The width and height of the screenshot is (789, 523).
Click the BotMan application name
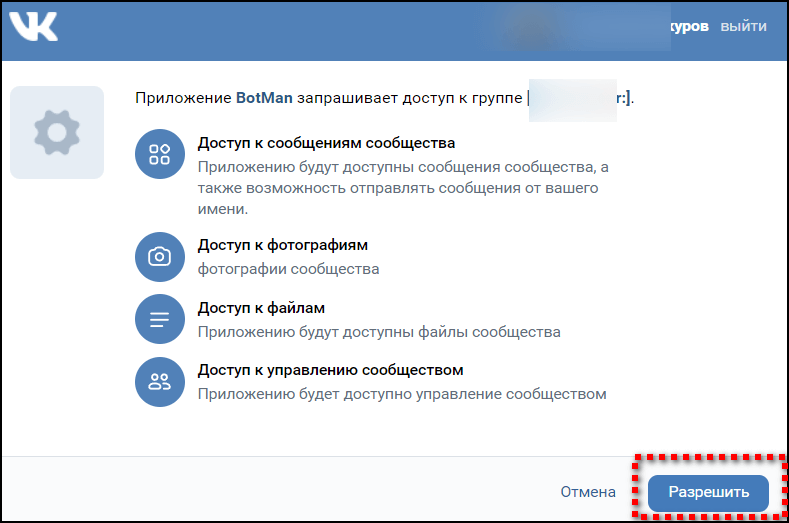[267, 98]
